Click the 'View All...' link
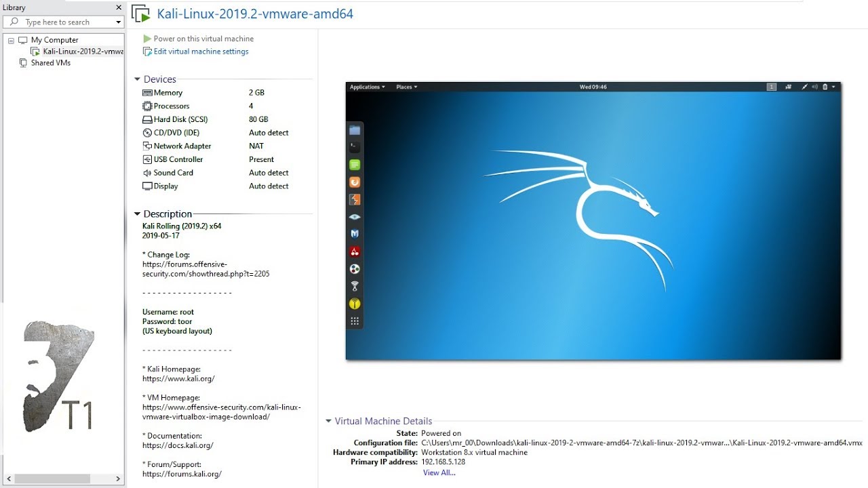Screen dimensions: 868x488 (x=439, y=472)
